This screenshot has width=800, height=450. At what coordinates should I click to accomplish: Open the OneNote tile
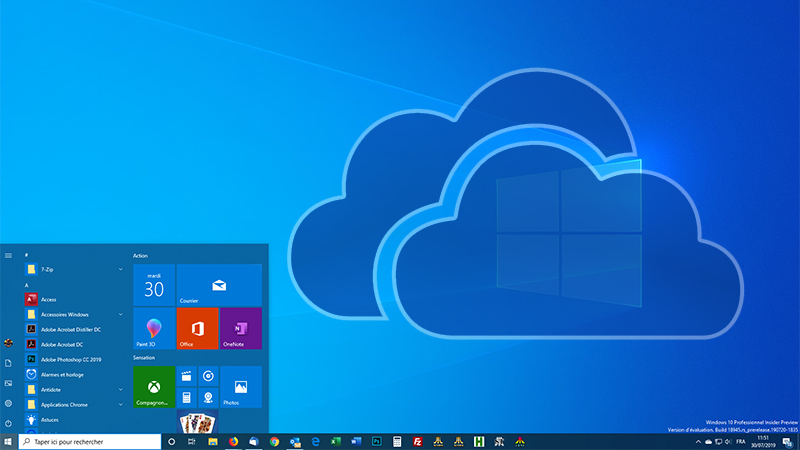(241, 329)
